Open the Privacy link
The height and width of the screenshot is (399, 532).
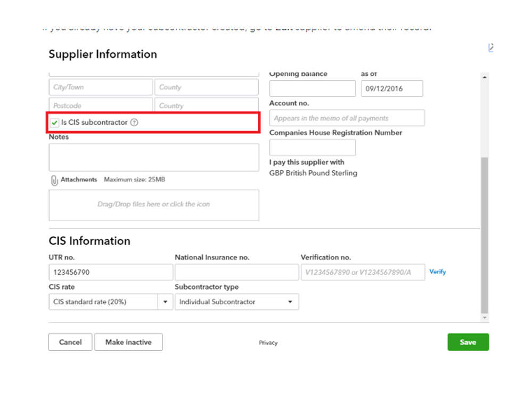(268, 343)
